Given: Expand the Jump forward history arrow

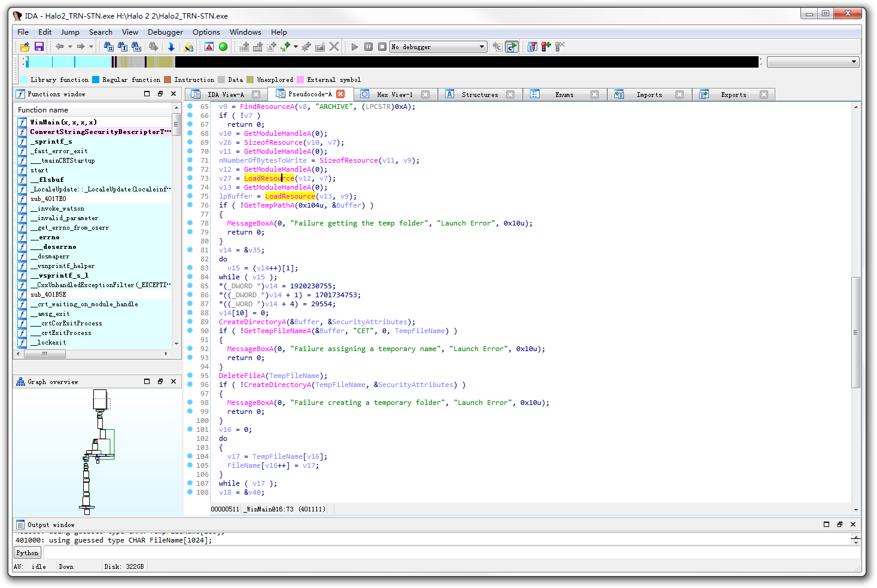Looking at the screenshot, I should click(x=91, y=47).
